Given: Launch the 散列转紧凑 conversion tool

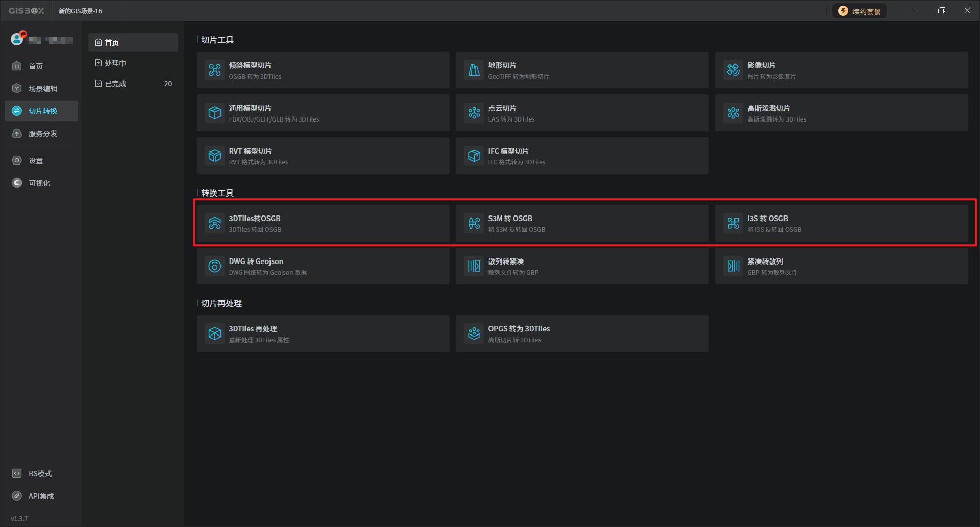Looking at the screenshot, I should [582, 266].
